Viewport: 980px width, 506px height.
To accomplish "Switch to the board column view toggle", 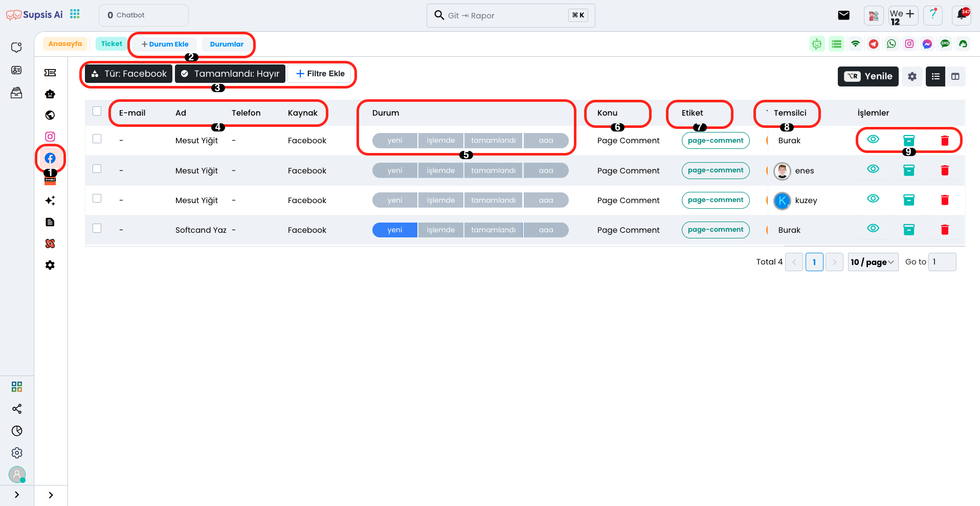I will (x=955, y=76).
